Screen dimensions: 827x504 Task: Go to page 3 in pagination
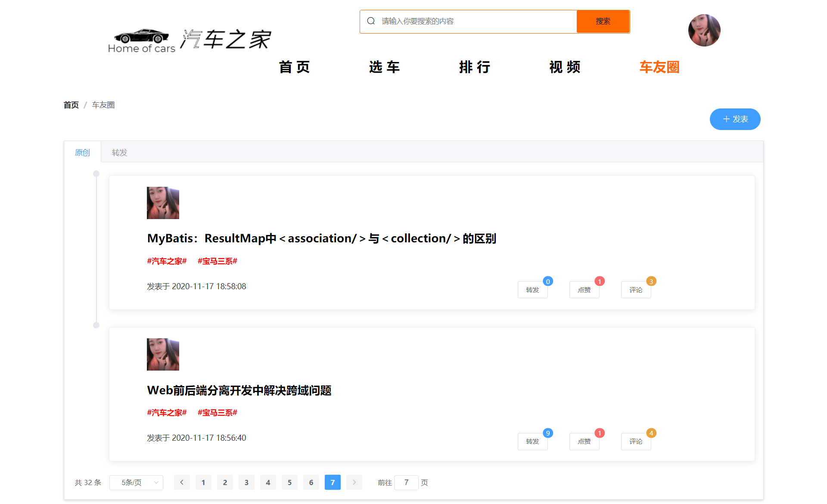pos(246,482)
